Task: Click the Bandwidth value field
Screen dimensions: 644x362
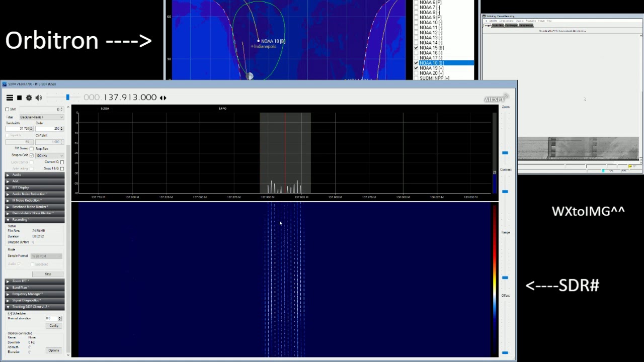Action: (x=19, y=129)
